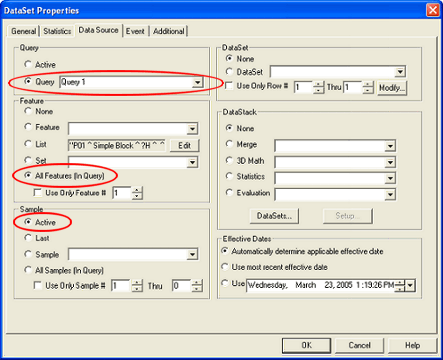Increment the Use Only Feature # spinner
The width and height of the screenshot is (443, 360).
137,190
